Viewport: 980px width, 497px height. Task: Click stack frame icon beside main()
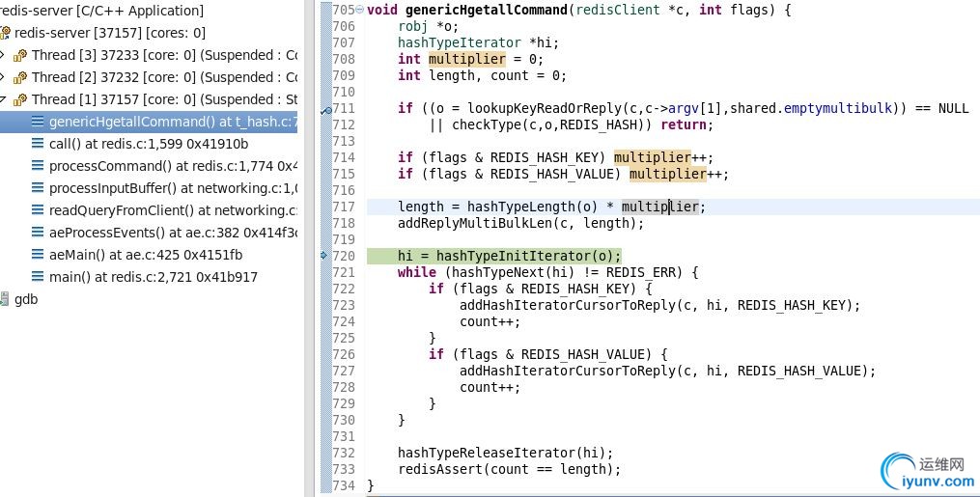tap(38, 277)
